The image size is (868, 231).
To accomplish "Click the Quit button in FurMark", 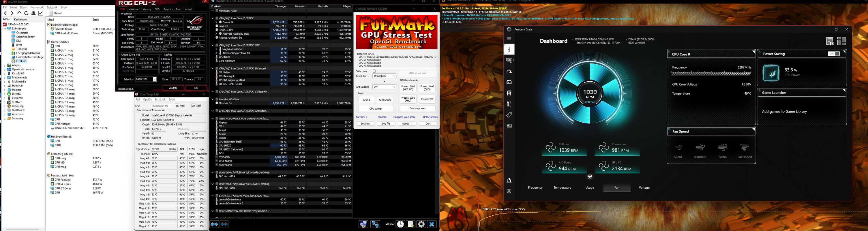I will pos(428,124).
